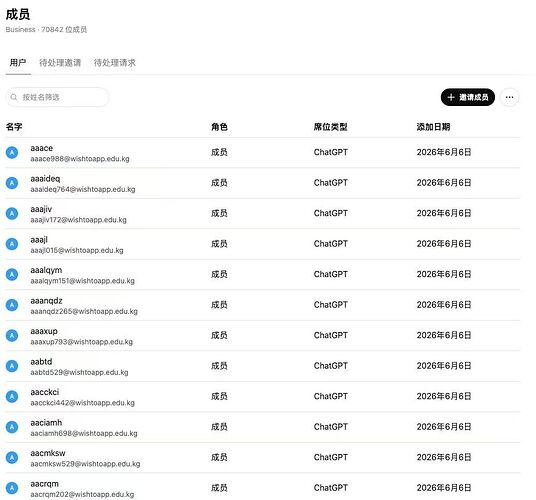This screenshot has width=536, height=500.
Task: Click the 成员 page heading
Action: pos(18,14)
